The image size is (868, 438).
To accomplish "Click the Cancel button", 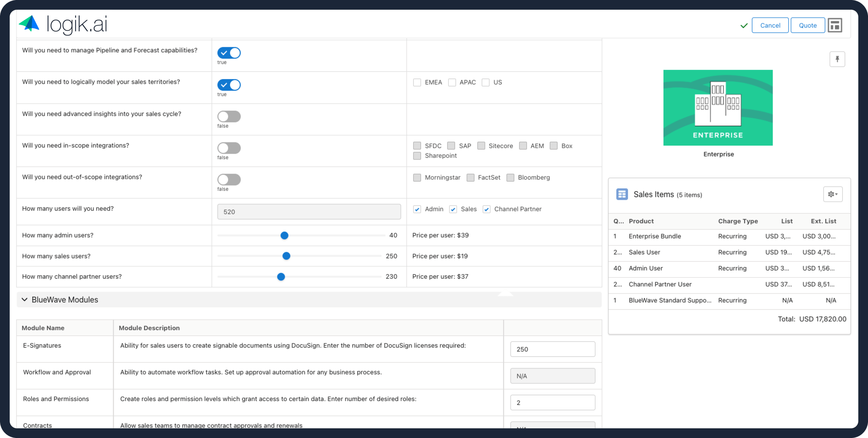I will [x=770, y=25].
